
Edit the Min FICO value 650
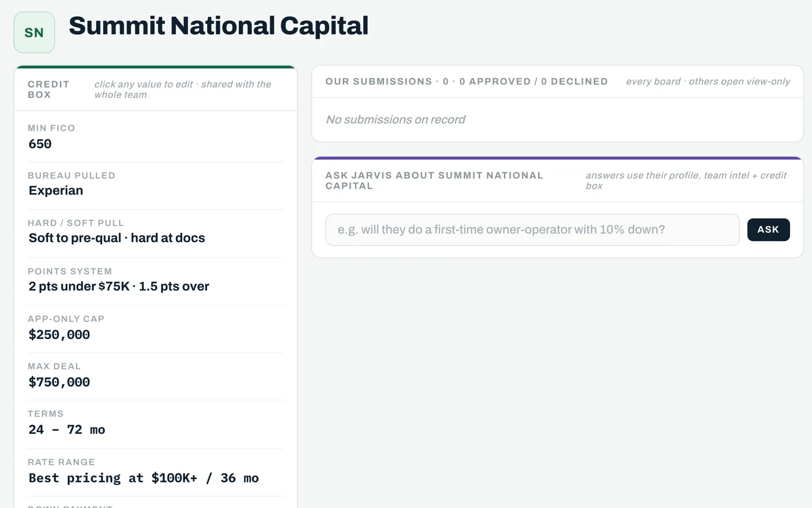click(x=40, y=144)
